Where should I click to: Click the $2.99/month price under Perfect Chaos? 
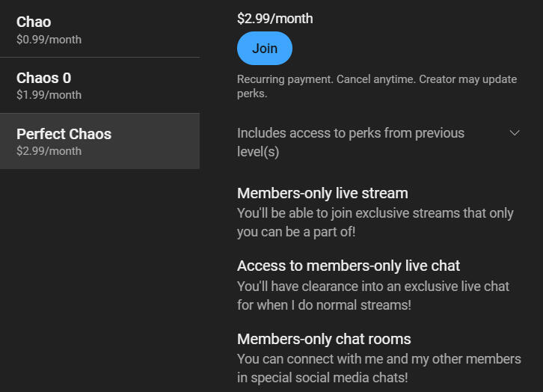[x=49, y=151]
